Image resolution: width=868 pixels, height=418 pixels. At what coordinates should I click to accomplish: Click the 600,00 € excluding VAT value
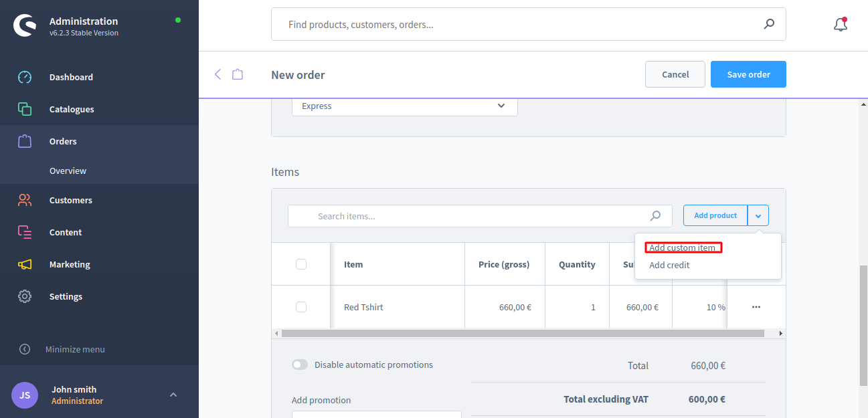coord(707,399)
